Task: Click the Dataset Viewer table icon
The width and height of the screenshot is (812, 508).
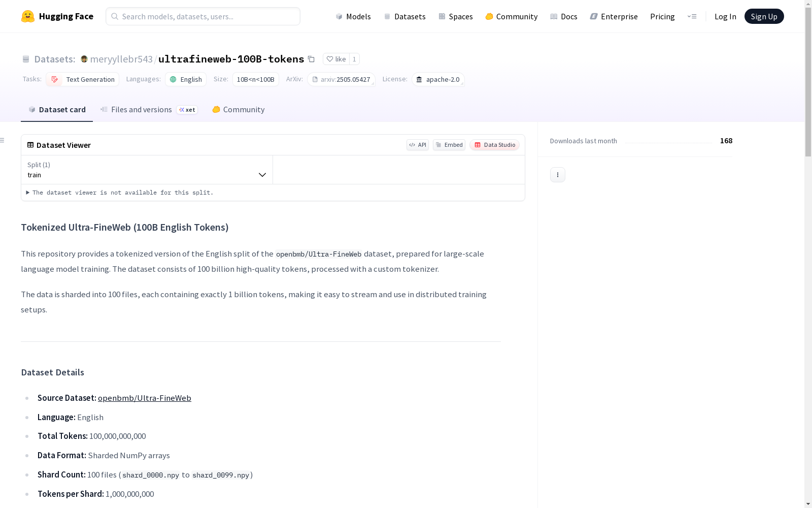Action: click(30, 145)
